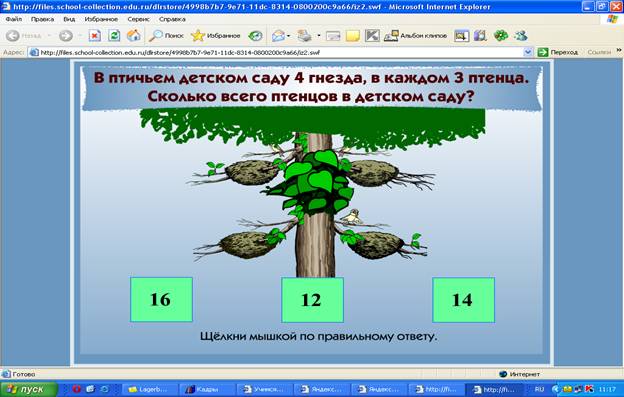Open the Правка menu
This screenshot has width=624, height=397.
point(42,19)
